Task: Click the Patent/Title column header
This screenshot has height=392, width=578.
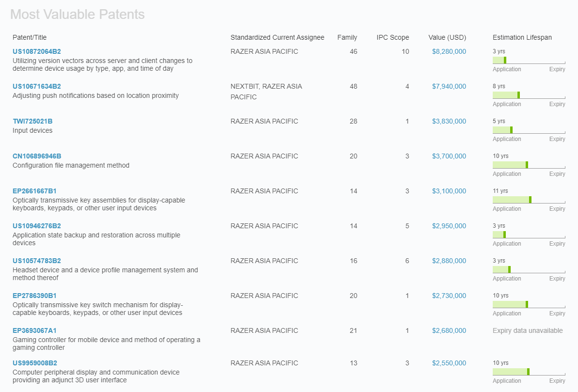Action: [31, 37]
